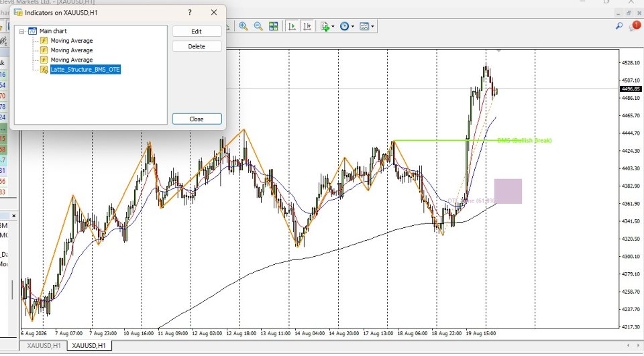Screen dimensions: 644x356
Task: Click the 4217.30 value on price scale
Action: pyautogui.click(x=631, y=327)
